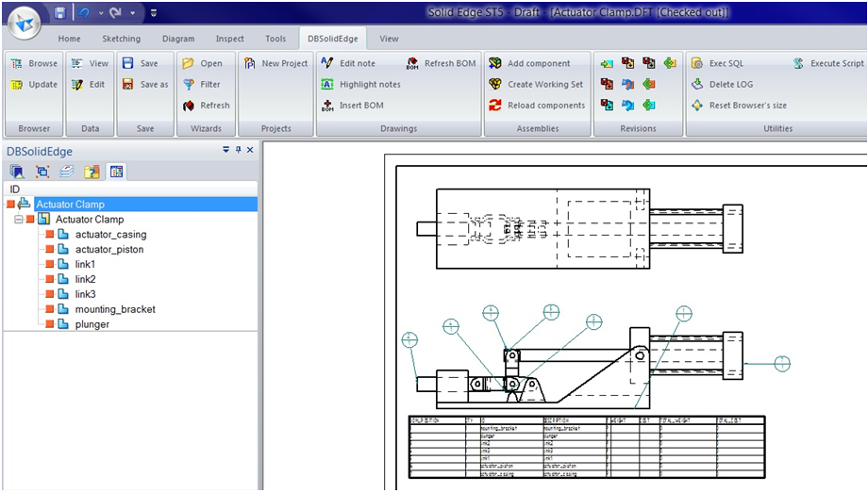Click Revisions icon: blue curved arrow on orange
868x493 pixels.
(627, 85)
